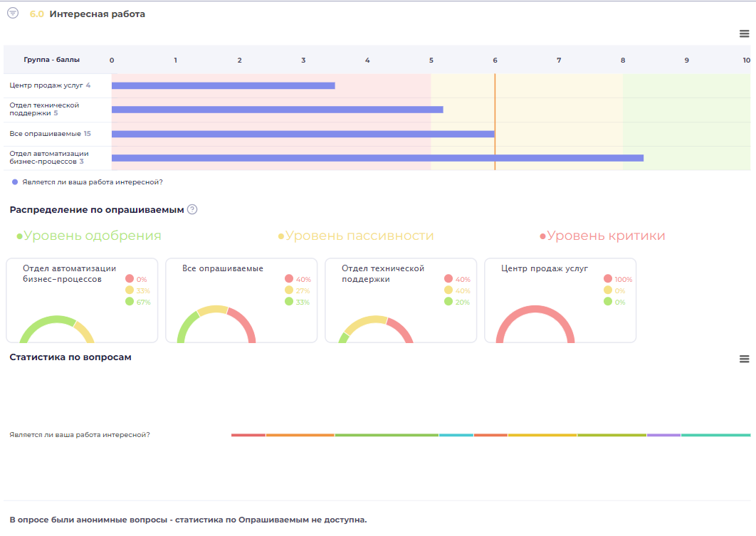Toggle the Уровень пассивности legend item

pyautogui.click(x=355, y=236)
